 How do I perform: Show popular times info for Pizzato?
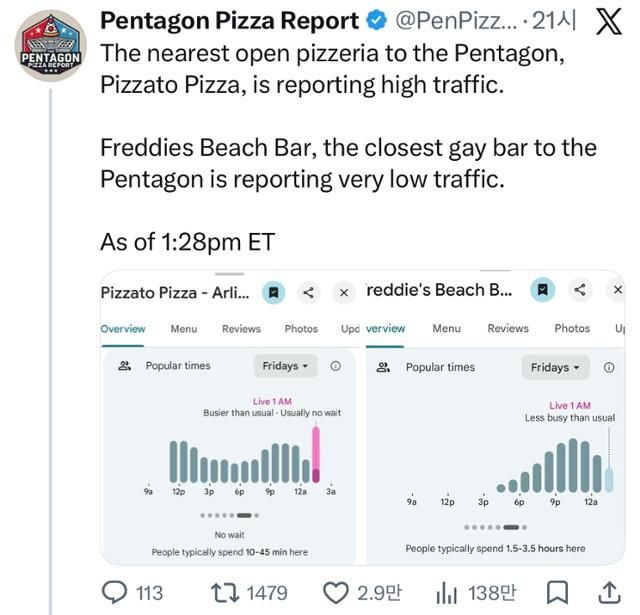pyautogui.click(x=335, y=366)
